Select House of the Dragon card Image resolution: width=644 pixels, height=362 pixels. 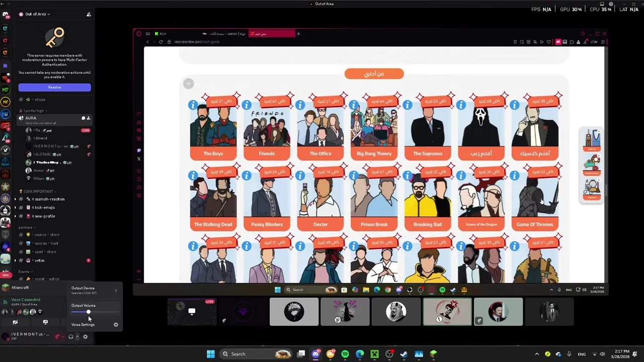(x=481, y=198)
